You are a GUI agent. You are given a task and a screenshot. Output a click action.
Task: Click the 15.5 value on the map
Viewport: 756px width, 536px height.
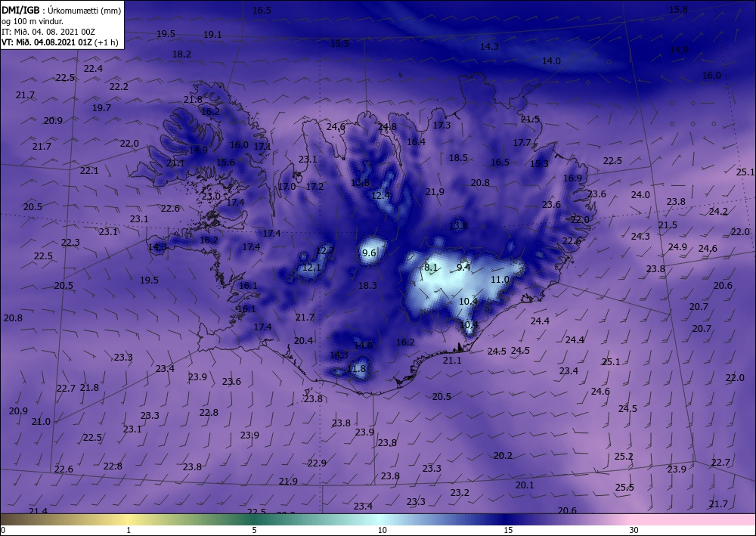(339, 43)
